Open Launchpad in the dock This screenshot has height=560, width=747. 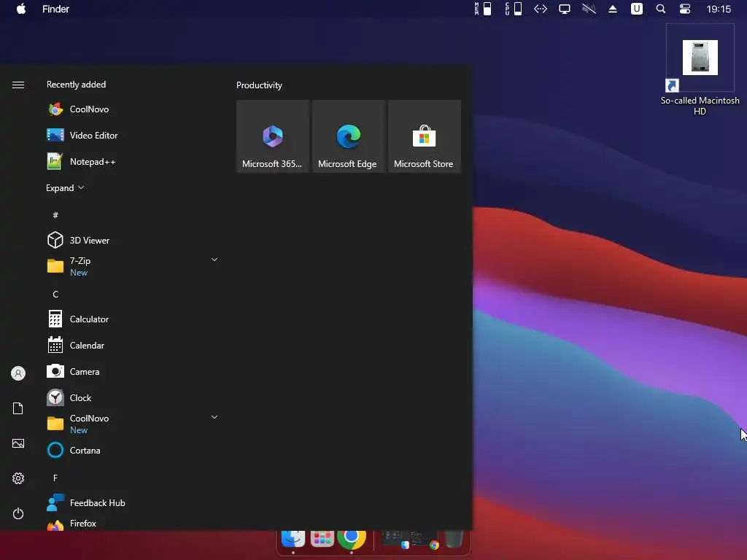322,538
